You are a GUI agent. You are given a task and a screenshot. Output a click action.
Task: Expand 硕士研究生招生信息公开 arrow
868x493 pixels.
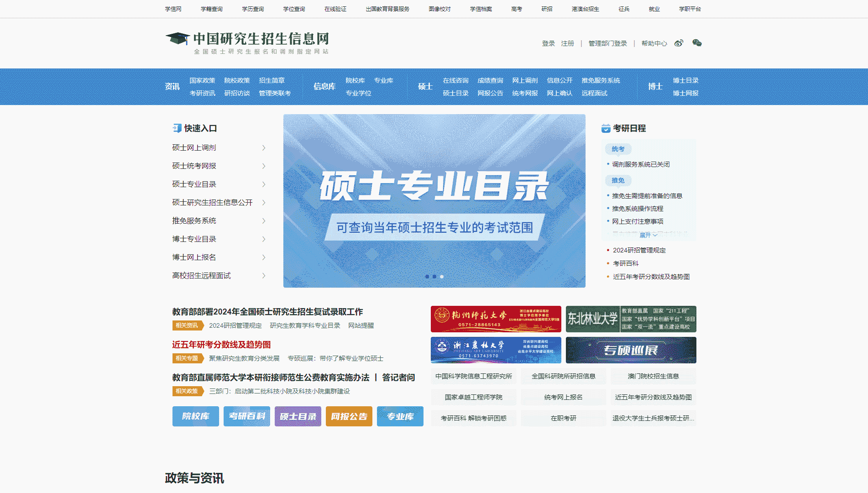[264, 203]
